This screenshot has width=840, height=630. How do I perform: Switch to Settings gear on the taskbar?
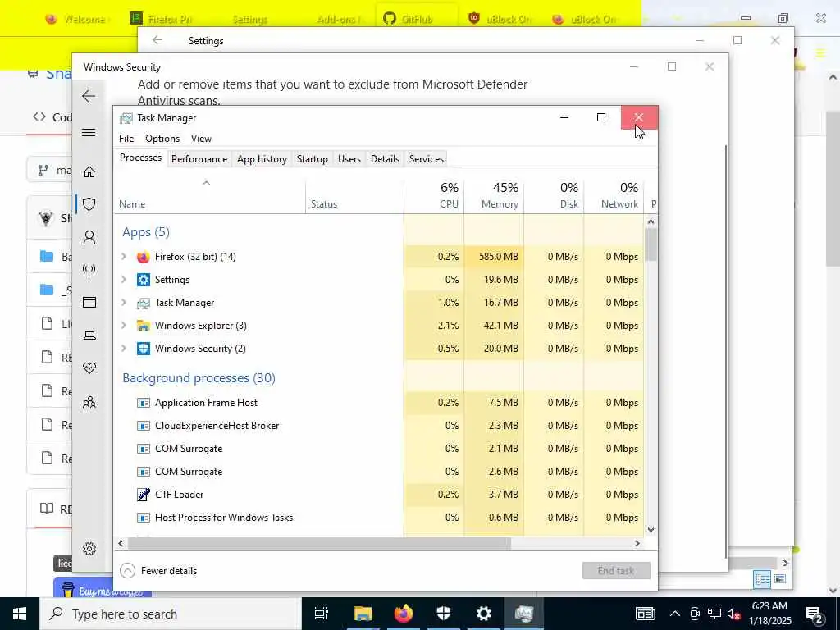[484, 614]
